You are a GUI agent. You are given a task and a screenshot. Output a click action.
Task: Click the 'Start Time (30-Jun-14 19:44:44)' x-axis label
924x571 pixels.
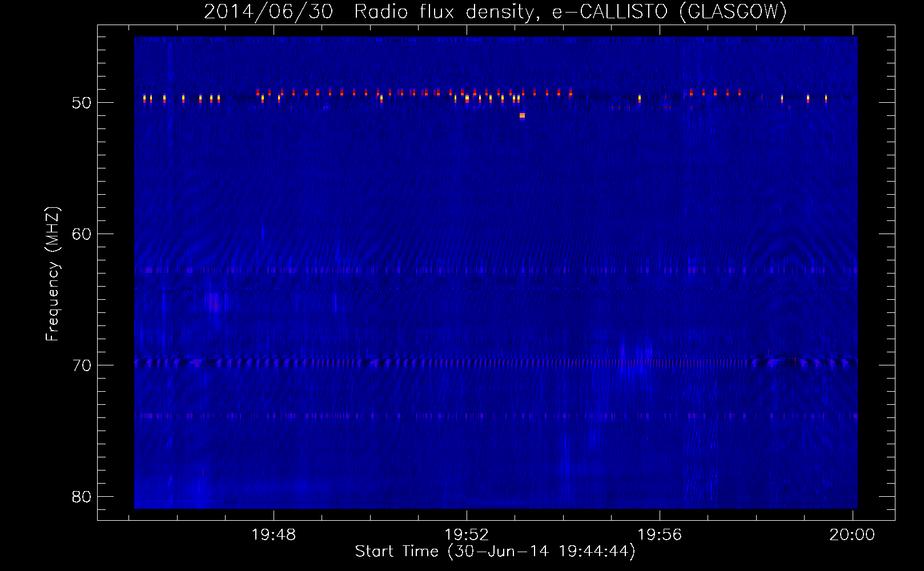pyautogui.click(x=495, y=551)
